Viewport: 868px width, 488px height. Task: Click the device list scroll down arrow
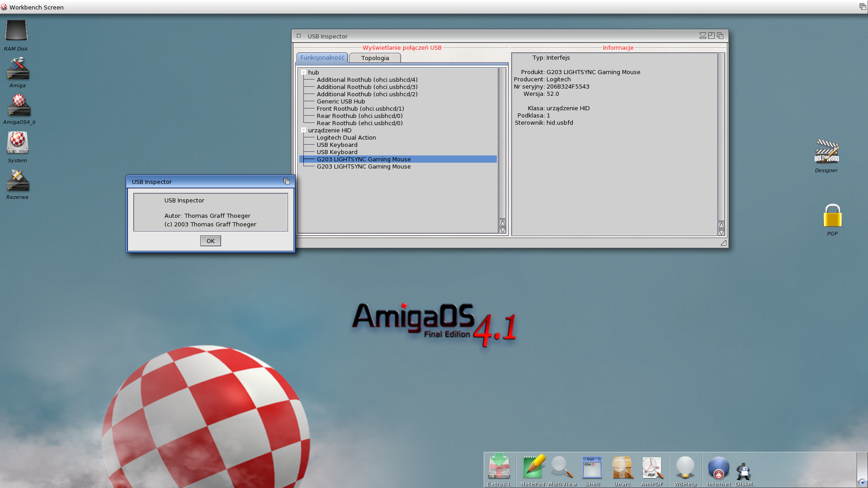[502, 230]
